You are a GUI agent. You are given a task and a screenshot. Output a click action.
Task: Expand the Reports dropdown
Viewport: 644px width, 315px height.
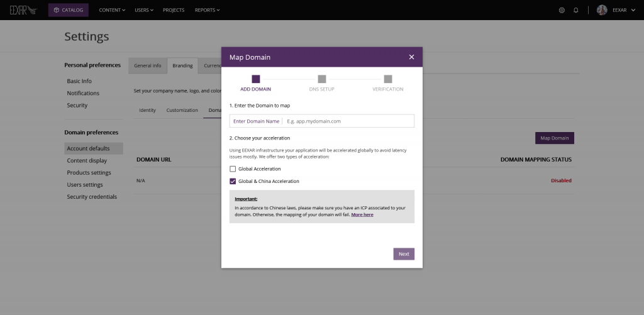[x=207, y=10]
